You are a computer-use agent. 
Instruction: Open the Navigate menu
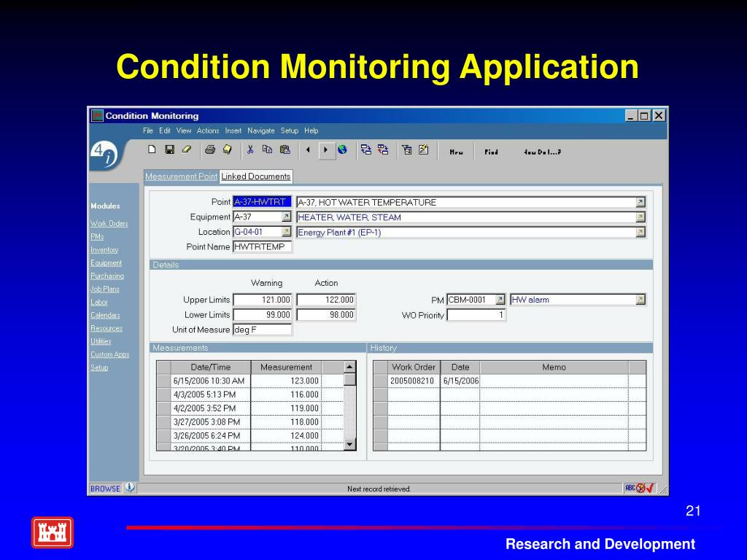click(x=260, y=131)
